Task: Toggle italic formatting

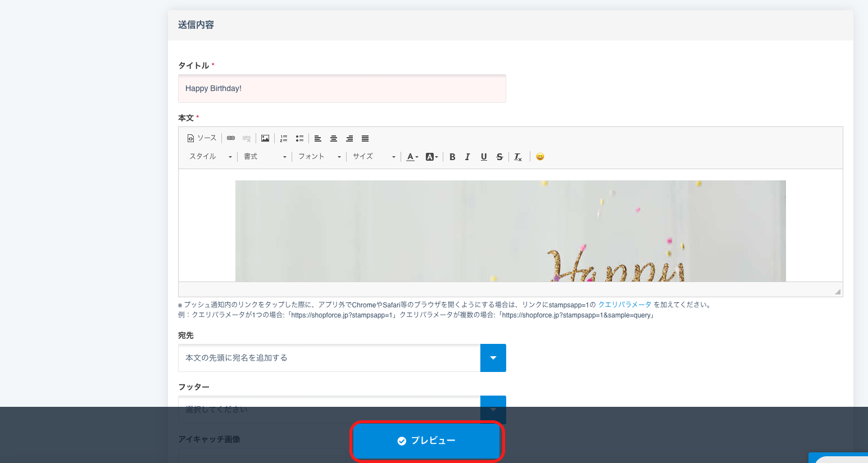Action: coord(467,157)
